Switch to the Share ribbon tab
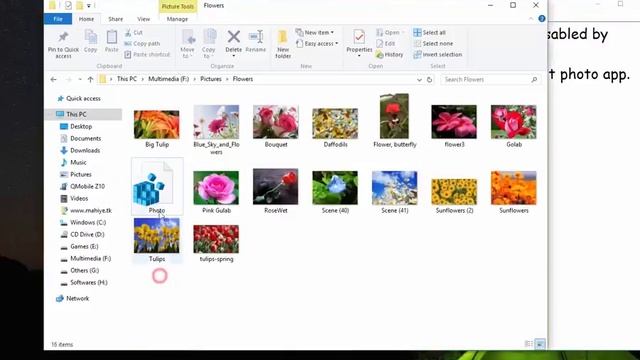The image size is (640, 360). 116,19
